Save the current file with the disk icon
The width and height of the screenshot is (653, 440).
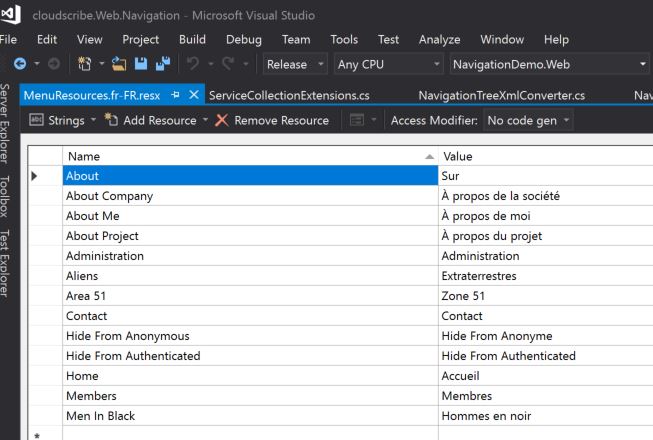click(x=141, y=64)
